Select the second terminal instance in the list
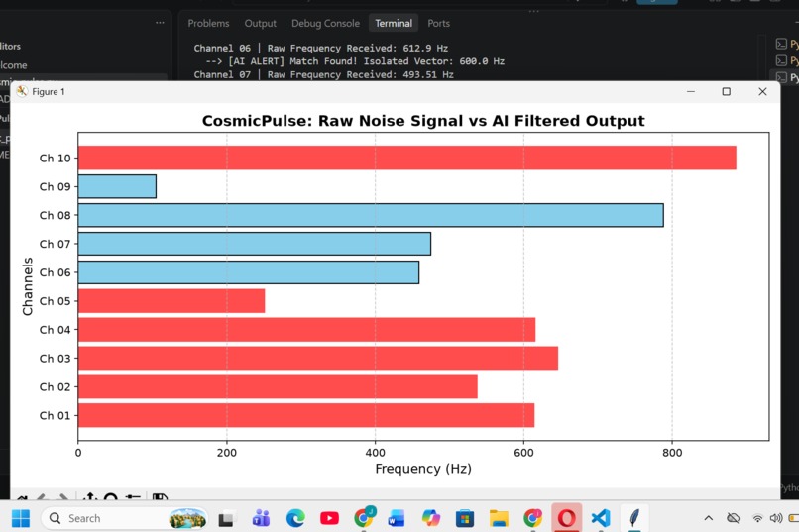 pos(787,61)
